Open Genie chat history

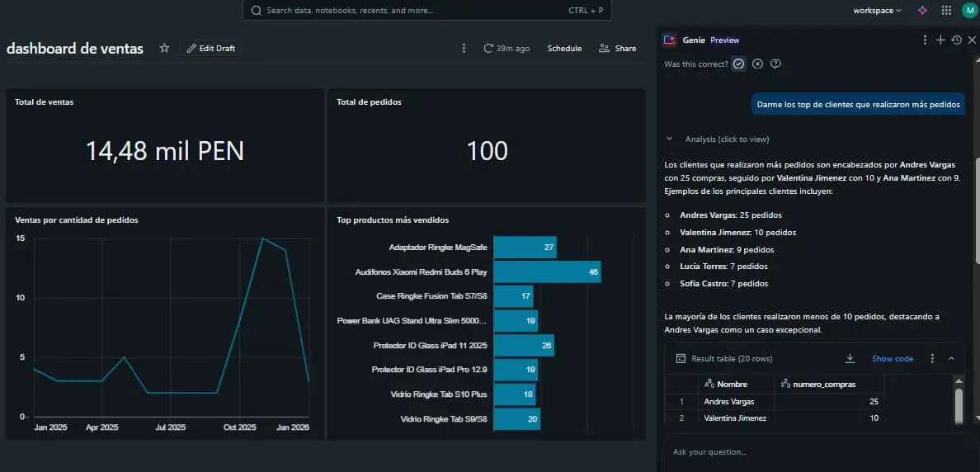(956, 40)
